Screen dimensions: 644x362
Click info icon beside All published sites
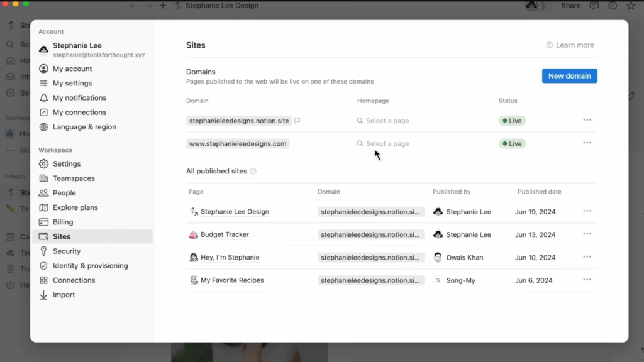pos(253,172)
